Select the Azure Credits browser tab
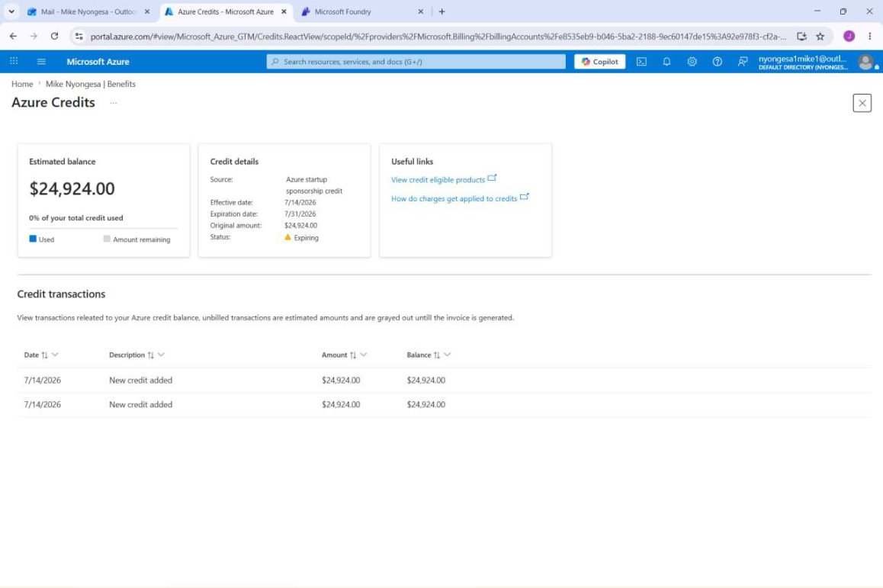883x588 pixels. (x=225, y=11)
